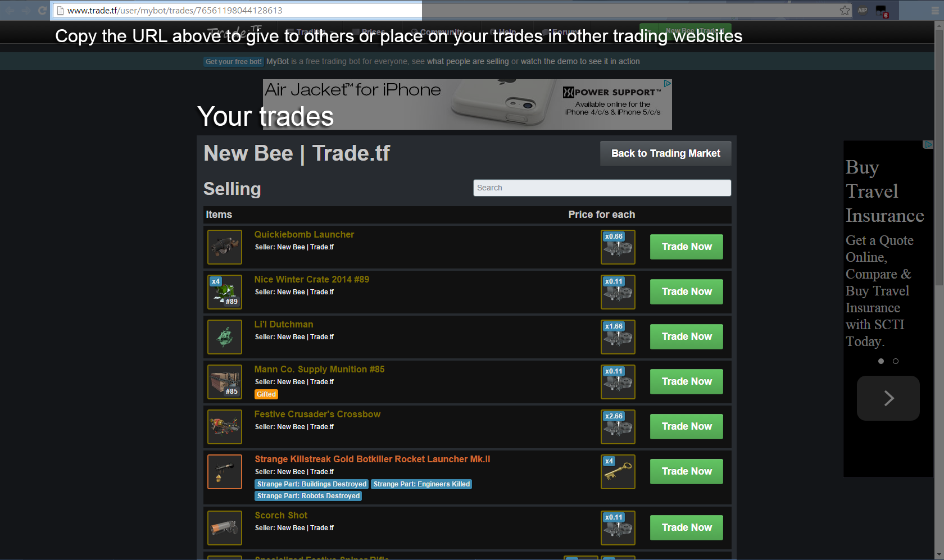
Task: Select the first ad carousel dot
Action: (881, 361)
